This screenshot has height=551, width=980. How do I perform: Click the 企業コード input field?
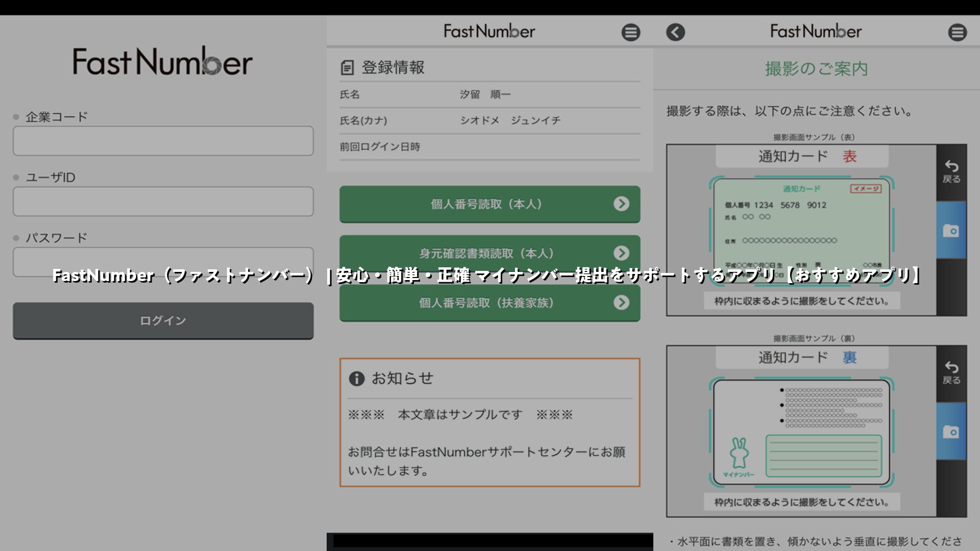(163, 141)
